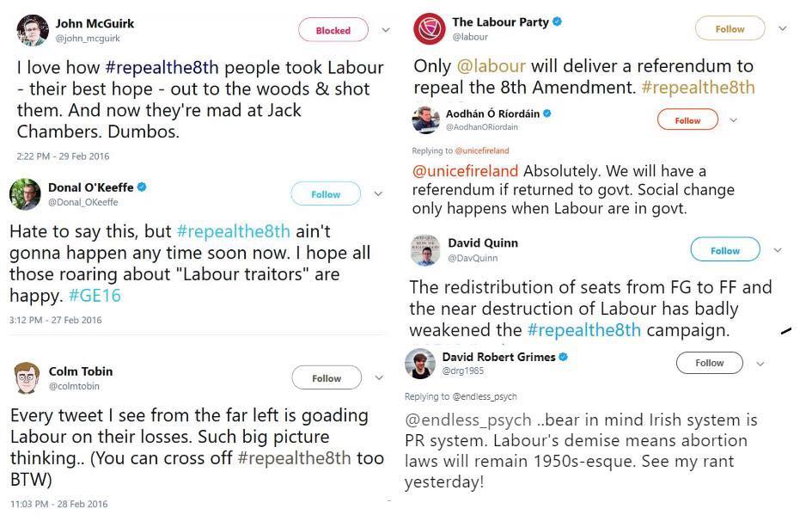Click David Quinn's profile avatar
Screen dimensions: 812x521
426,250
